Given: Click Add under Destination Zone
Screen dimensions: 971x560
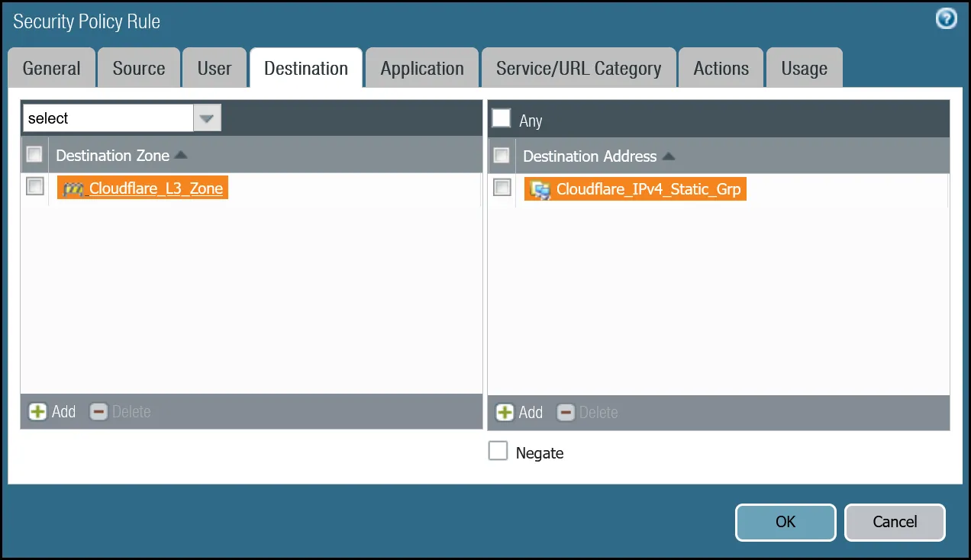Looking at the screenshot, I should pos(52,412).
